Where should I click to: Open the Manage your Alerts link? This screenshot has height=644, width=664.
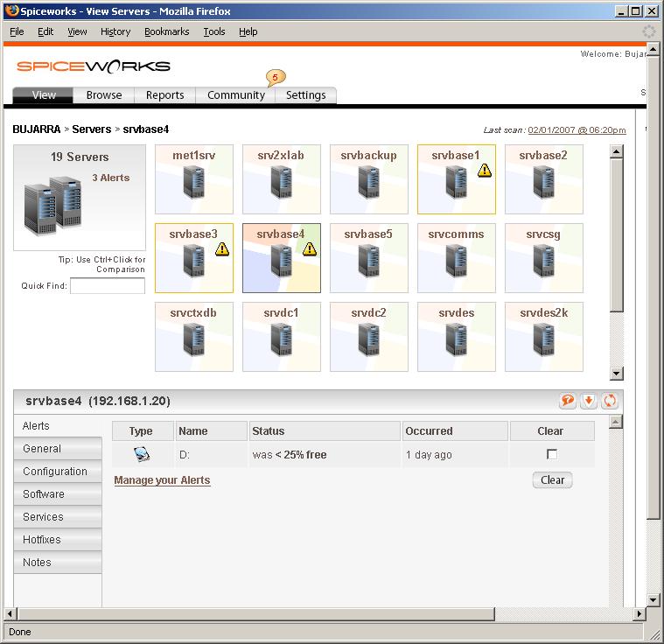click(162, 480)
